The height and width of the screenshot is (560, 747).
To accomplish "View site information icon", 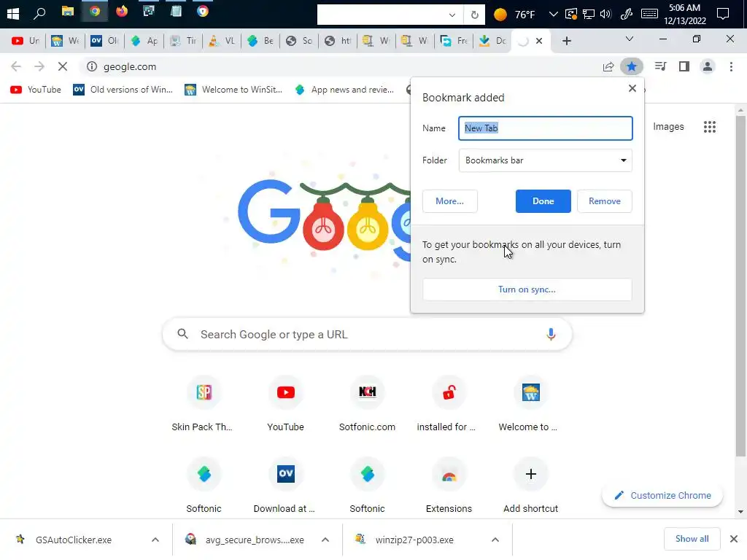I will tap(91, 66).
